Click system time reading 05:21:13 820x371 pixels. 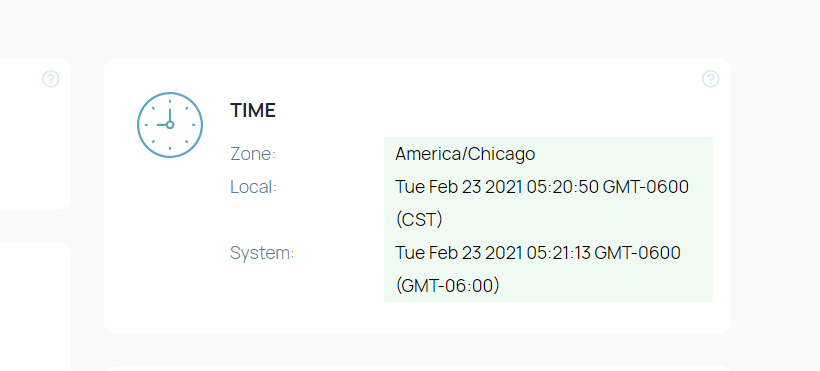559,253
